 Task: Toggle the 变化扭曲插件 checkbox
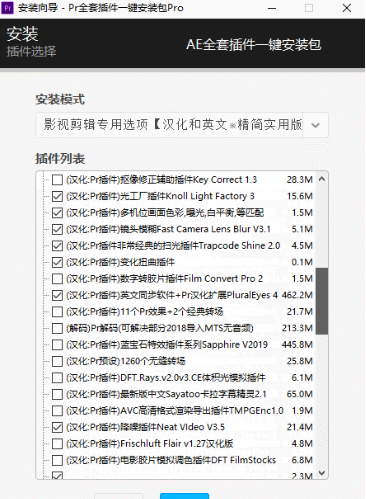click(57, 262)
